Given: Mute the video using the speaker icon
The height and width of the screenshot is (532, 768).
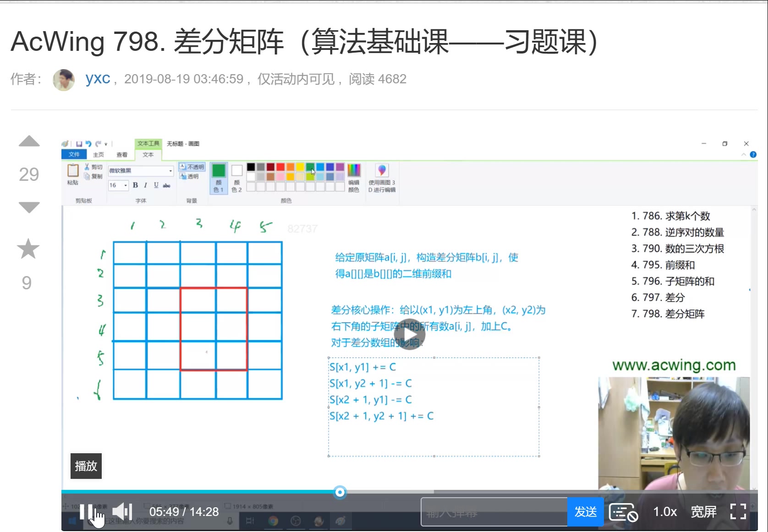Looking at the screenshot, I should point(122,511).
